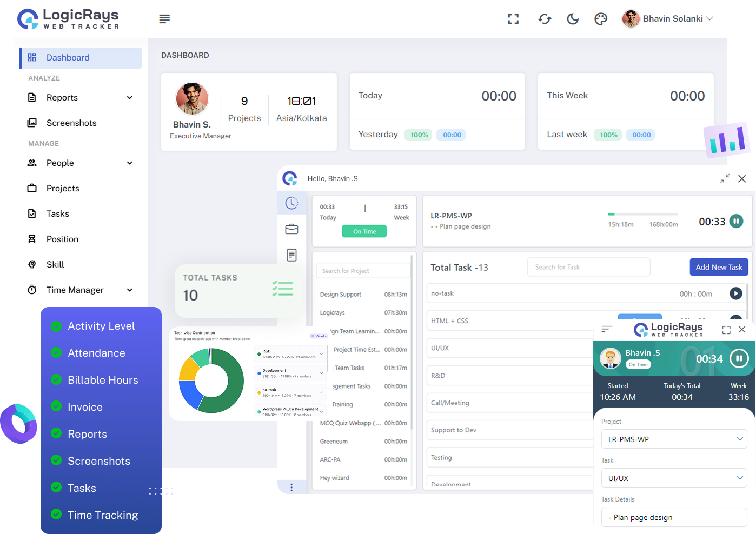Viewport: 756px width, 534px height.
Task: Click the 100% badge beside Last week
Action: (x=608, y=135)
